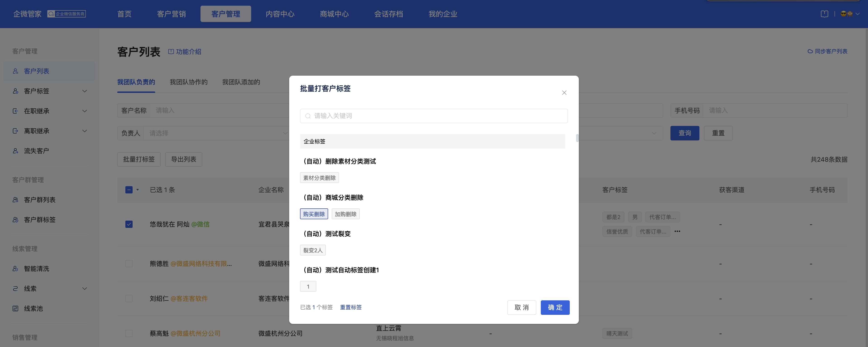Click the book icon beside 功能介绍

(171, 52)
